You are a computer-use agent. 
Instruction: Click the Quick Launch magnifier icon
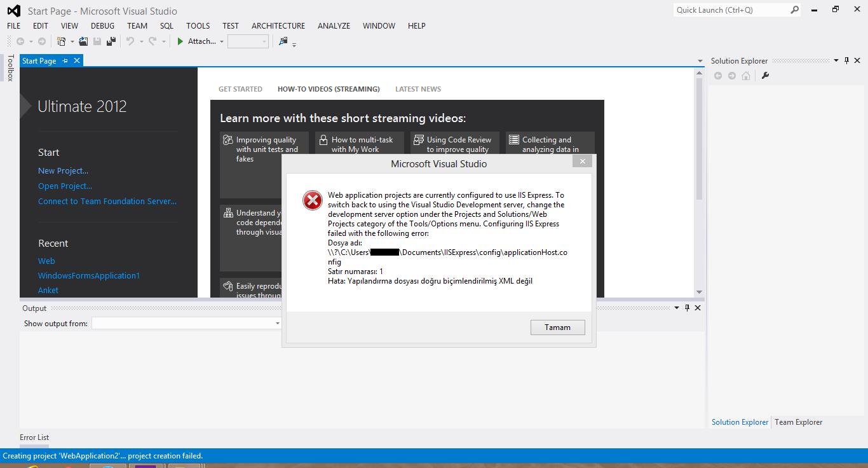pyautogui.click(x=794, y=10)
